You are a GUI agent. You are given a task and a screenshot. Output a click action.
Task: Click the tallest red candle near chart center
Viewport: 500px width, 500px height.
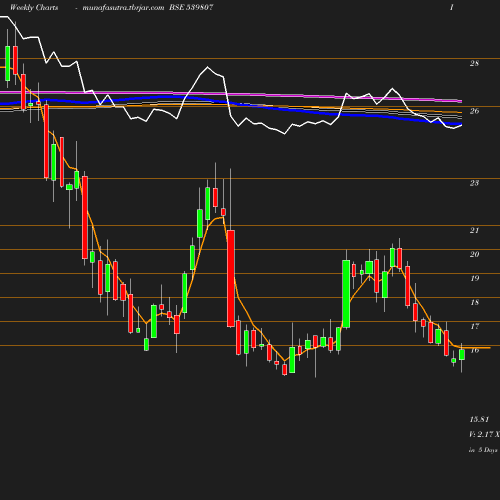click(231, 278)
